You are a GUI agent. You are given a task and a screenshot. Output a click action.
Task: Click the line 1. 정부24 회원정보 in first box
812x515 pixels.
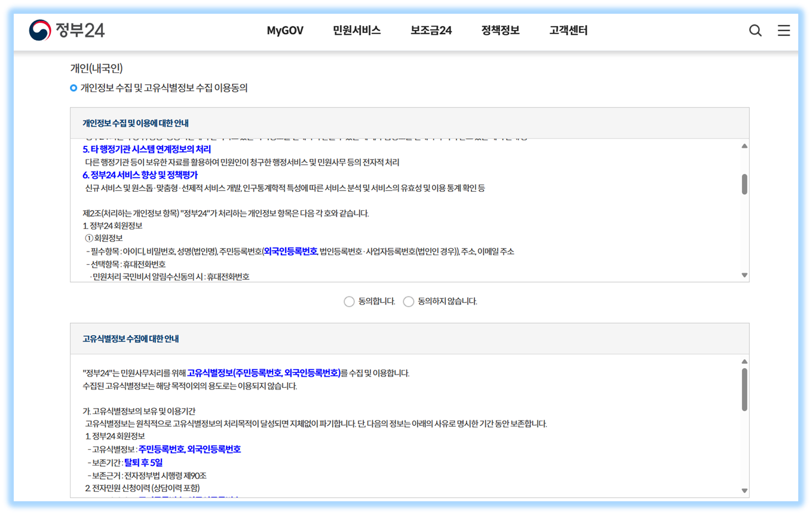tap(113, 226)
